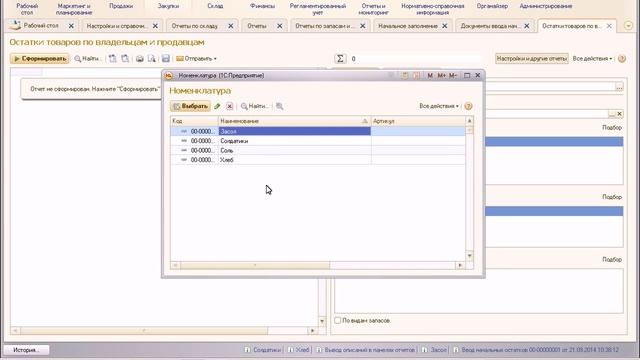This screenshot has height=360, width=640.
Task: Select the Хлеб row
Action: [318, 160]
